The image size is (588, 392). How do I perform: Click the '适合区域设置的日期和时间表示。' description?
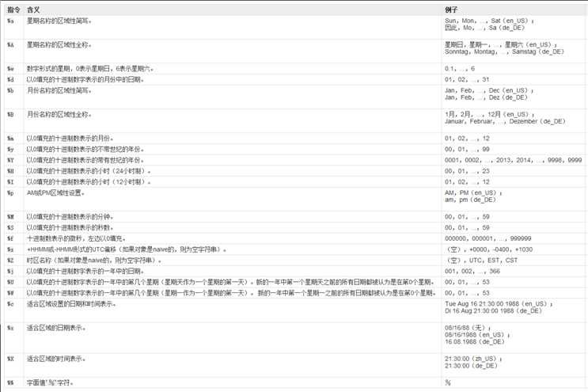[71, 304]
